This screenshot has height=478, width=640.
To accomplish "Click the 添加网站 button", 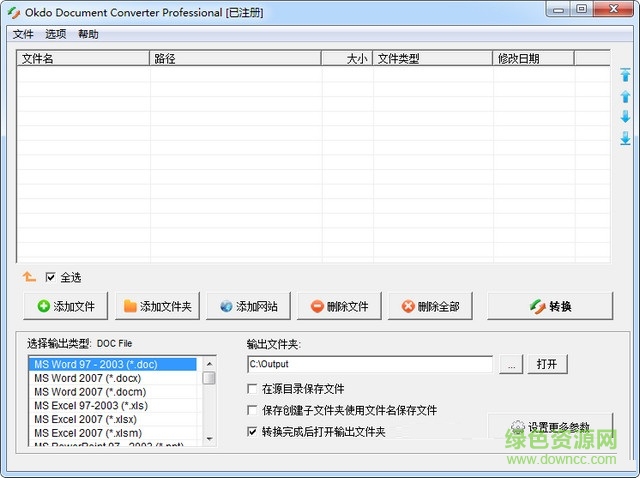I will pos(249,306).
